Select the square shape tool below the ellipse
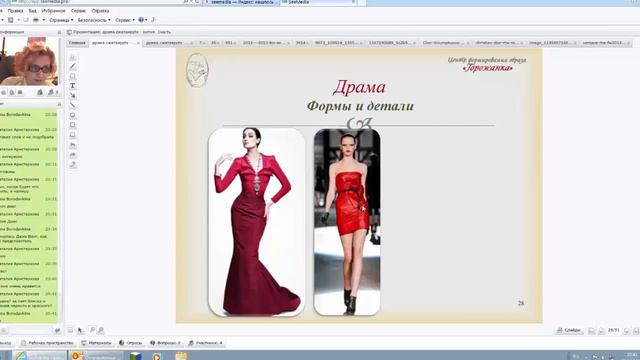The image size is (640, 360). [73, 125]
